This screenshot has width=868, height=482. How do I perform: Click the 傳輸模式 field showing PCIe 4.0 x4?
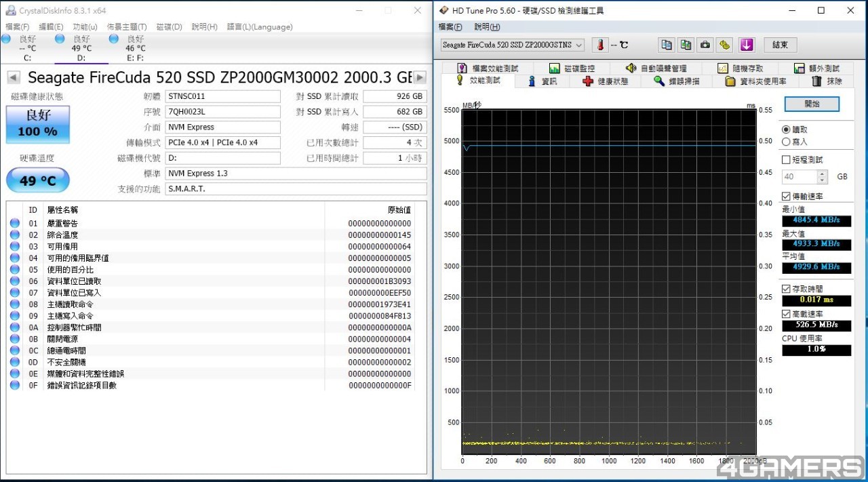tap(222, 142)
